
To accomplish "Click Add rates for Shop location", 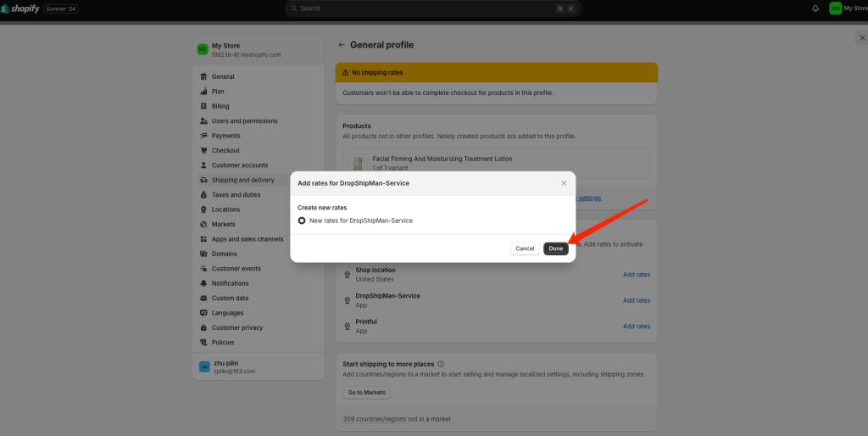I will (x=637, y=275).
